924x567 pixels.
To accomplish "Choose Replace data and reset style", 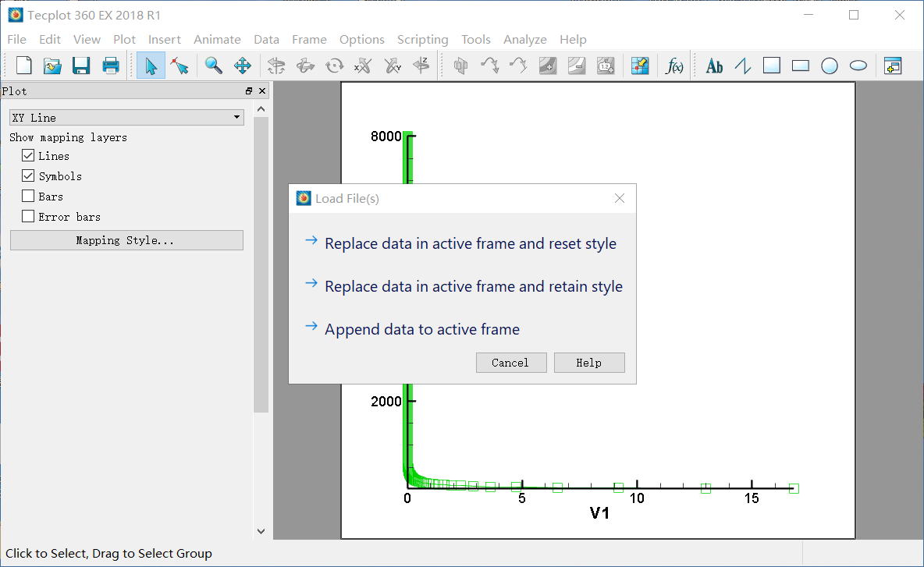I will [x=460, y=243].
